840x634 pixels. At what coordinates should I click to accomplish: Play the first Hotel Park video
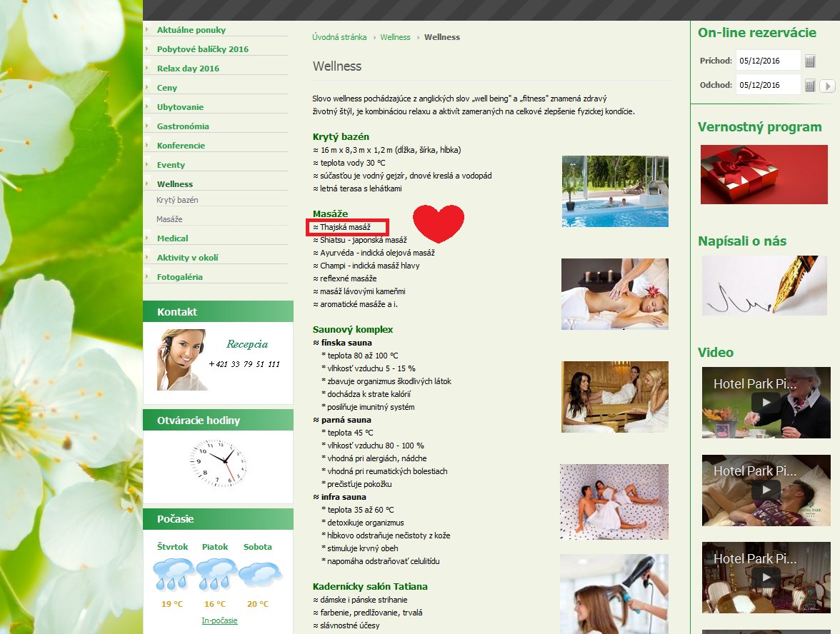tap(766, 403)
